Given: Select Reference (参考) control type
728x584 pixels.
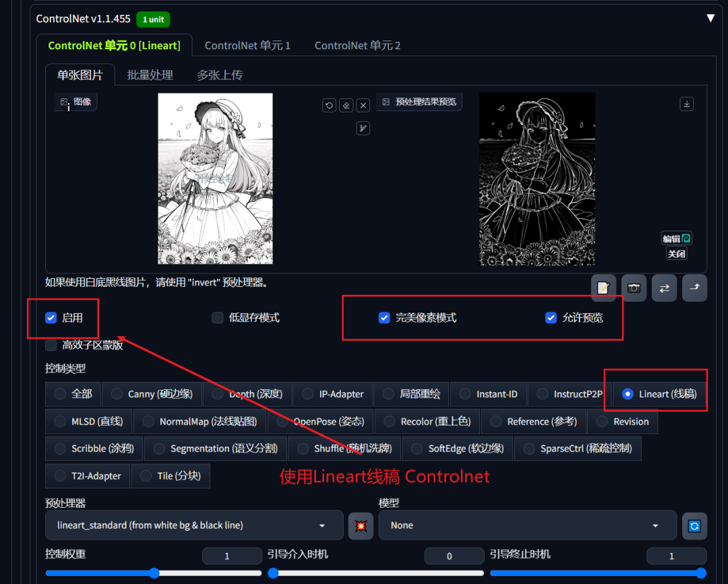Looking at the screenshot, I should (533, 422).
